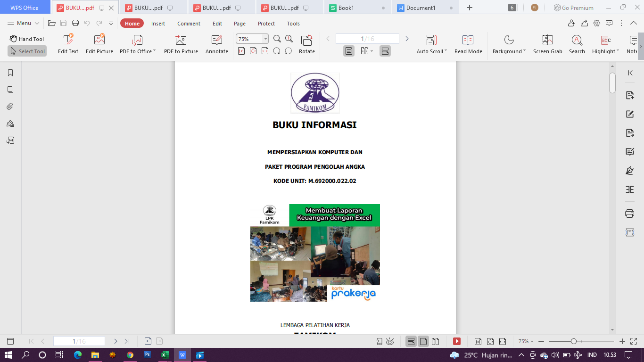The image size is (644, 362).
Task: Activate the Select Tool
Action: tap(27, 51)
